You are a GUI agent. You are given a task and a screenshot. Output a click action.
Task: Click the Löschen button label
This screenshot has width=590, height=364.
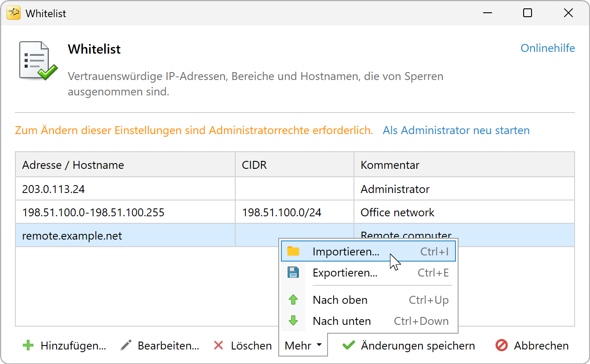[251, 346]
